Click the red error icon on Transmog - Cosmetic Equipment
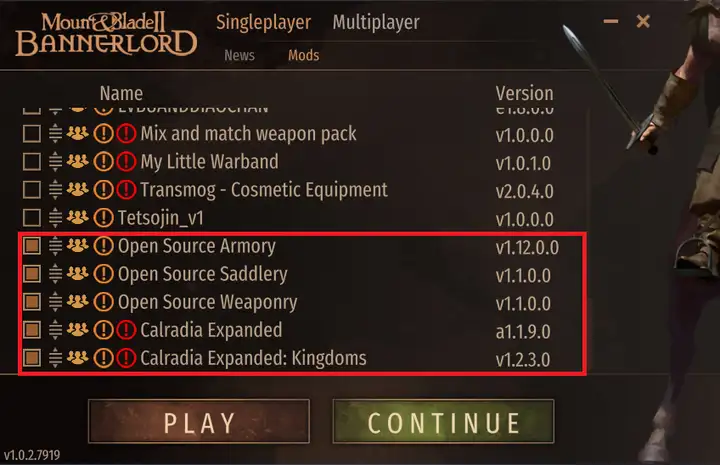Screen dimensions: 720x465 pos(126,190)
